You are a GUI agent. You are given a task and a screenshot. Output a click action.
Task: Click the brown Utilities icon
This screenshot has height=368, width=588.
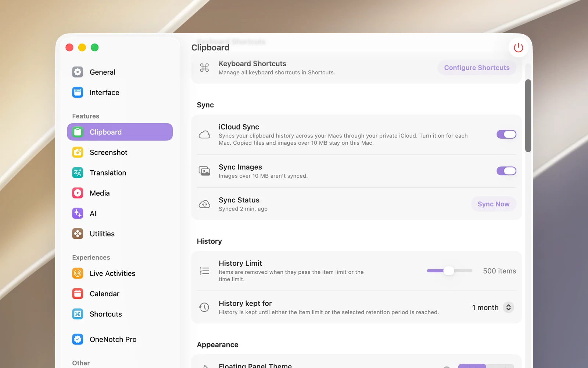(x=78, y=234)
